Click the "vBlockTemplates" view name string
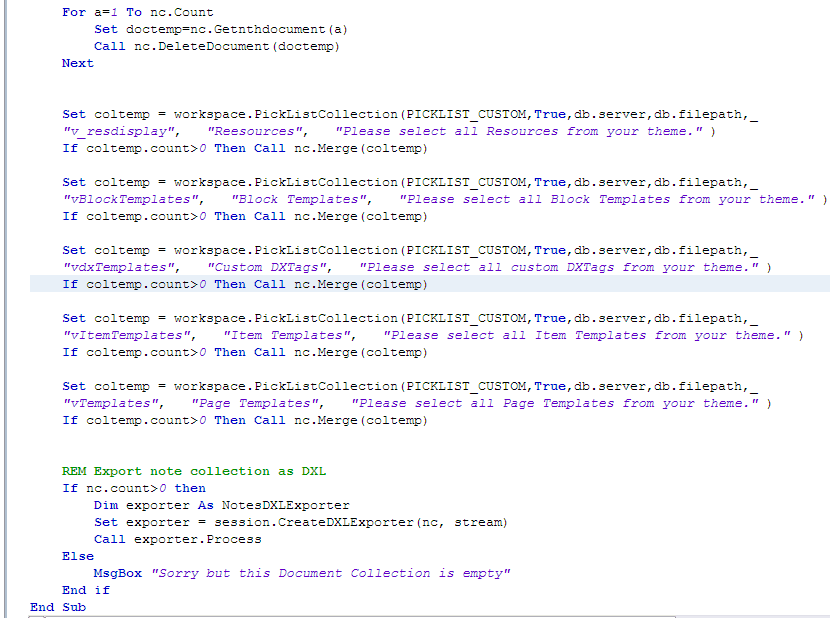 [133, 199]
